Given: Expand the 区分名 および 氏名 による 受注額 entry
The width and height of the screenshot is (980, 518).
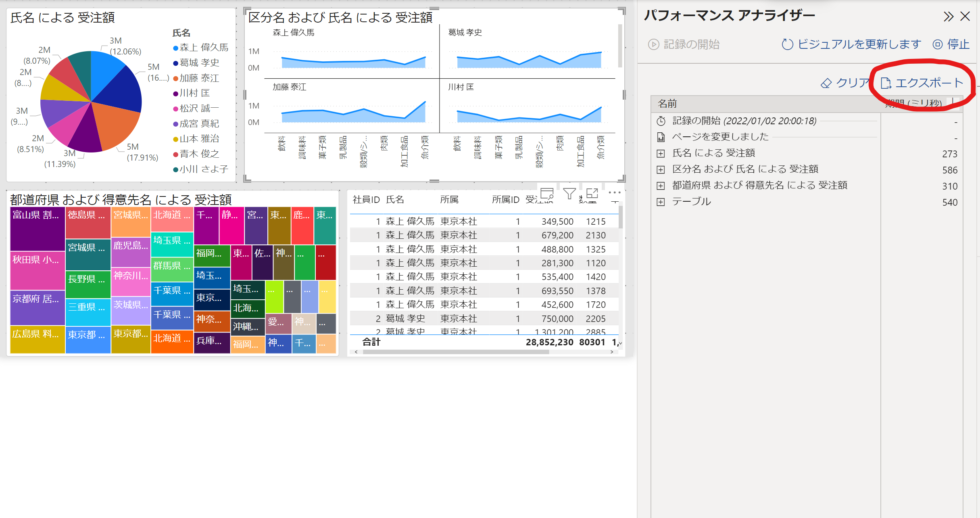Looking at the screenshot, I should tap(661, 169).
